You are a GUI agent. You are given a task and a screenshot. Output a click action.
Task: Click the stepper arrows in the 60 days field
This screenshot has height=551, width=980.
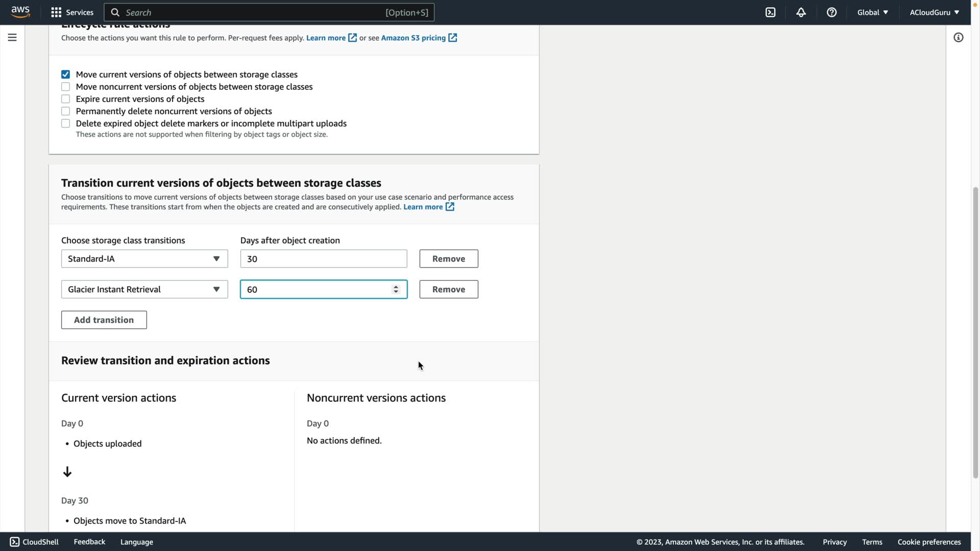pyautogui.click(x=396, y=289)
